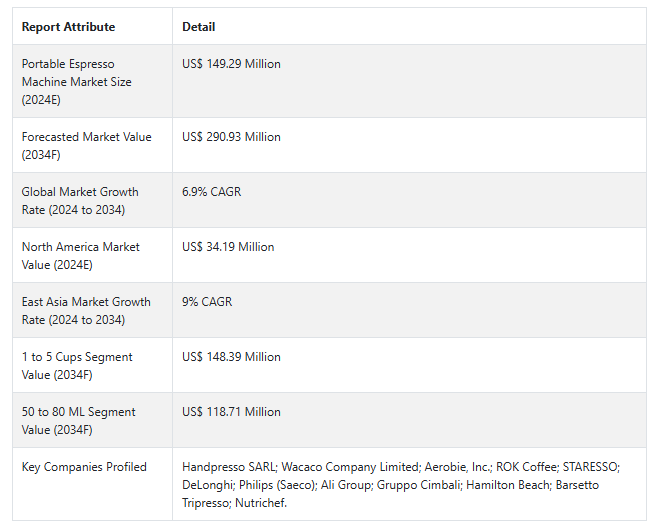657x526 pixels.
Task: Click the US$ 118.71 Million value
Action: [231, 412]
